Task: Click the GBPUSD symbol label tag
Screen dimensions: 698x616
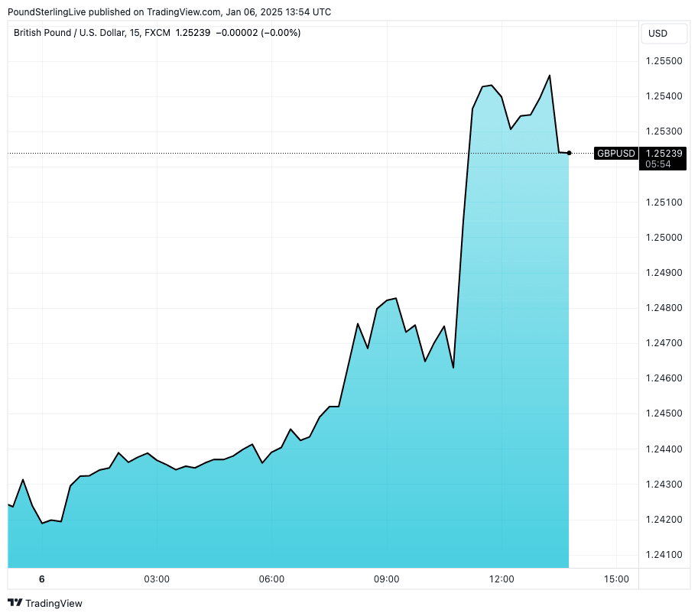Action: pyautogui.click(x=616, y=154)
